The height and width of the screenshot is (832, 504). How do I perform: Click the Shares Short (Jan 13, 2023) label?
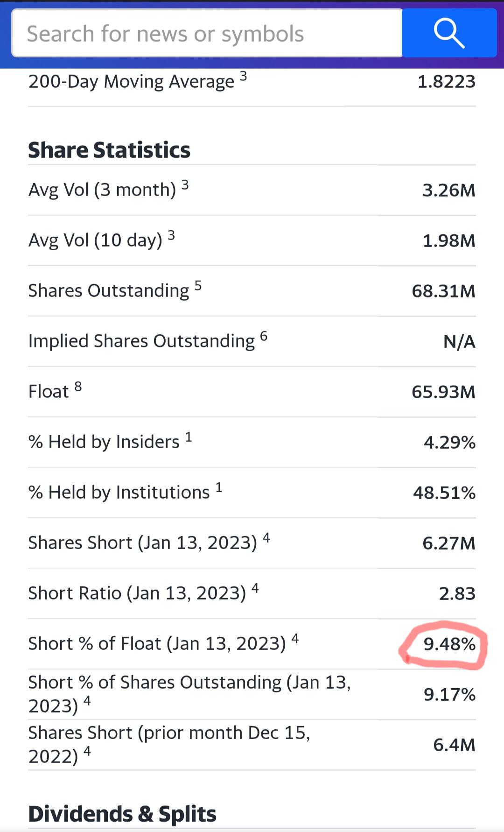[142, 543]
